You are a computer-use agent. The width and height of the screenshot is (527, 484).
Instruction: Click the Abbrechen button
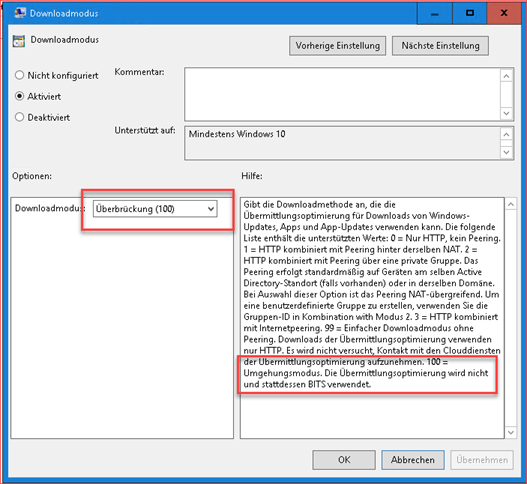point(413,460)
